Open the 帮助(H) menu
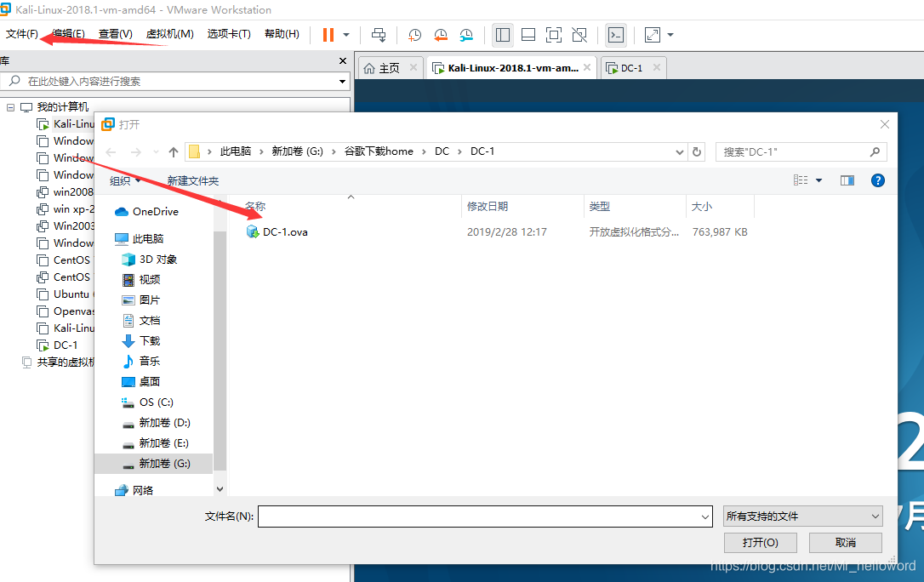The width and height of the screenshot is (924, 582). (282, 33)
